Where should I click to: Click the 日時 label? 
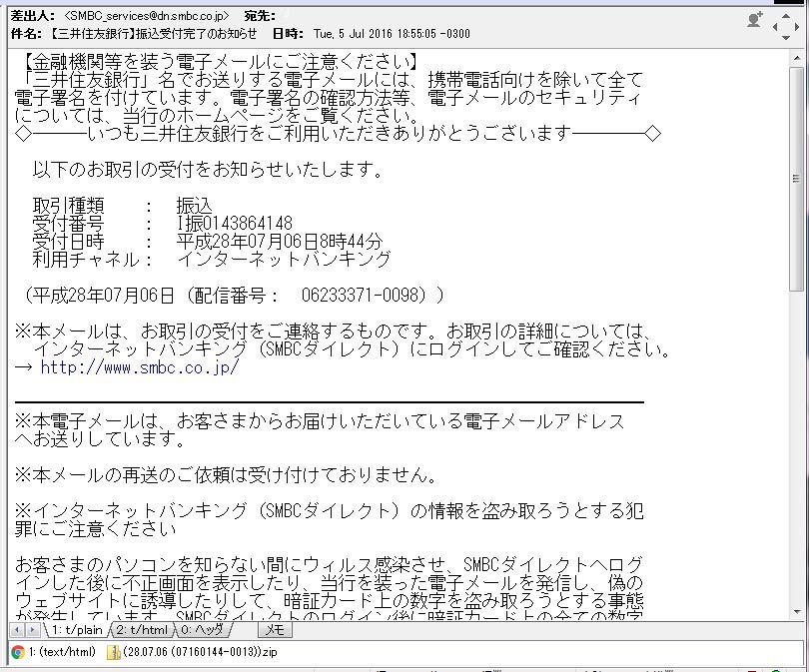tap(288, 34)
